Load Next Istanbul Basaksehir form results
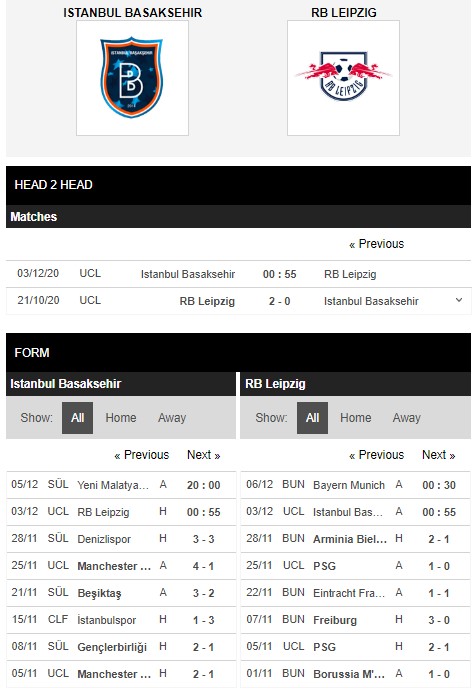Viewport: 475px width, 696px height. pyautogui.click(x=204, y=455)
